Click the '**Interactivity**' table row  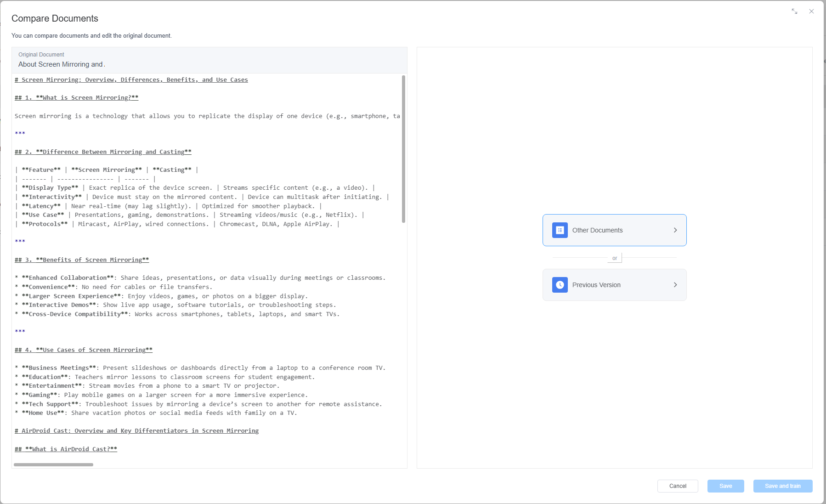tap(202, 197)
